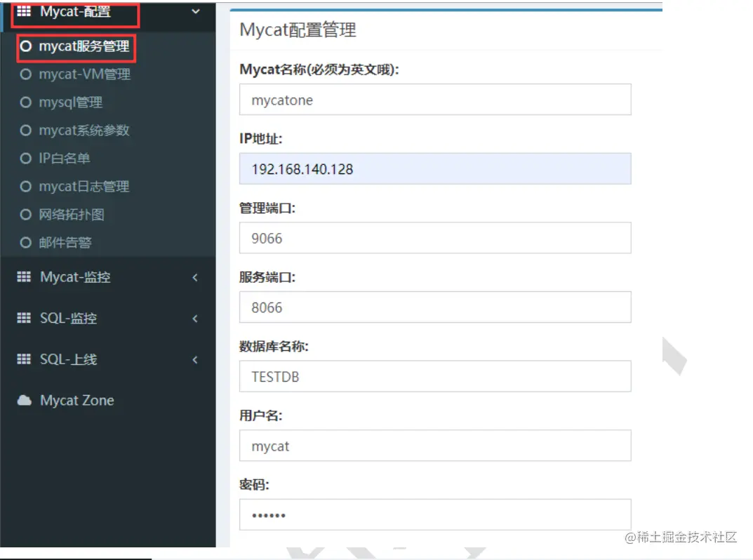Click circle icon next to mycat服务管理
The width and height of the screenshot is (753, 560).
(x=26, y=46)
